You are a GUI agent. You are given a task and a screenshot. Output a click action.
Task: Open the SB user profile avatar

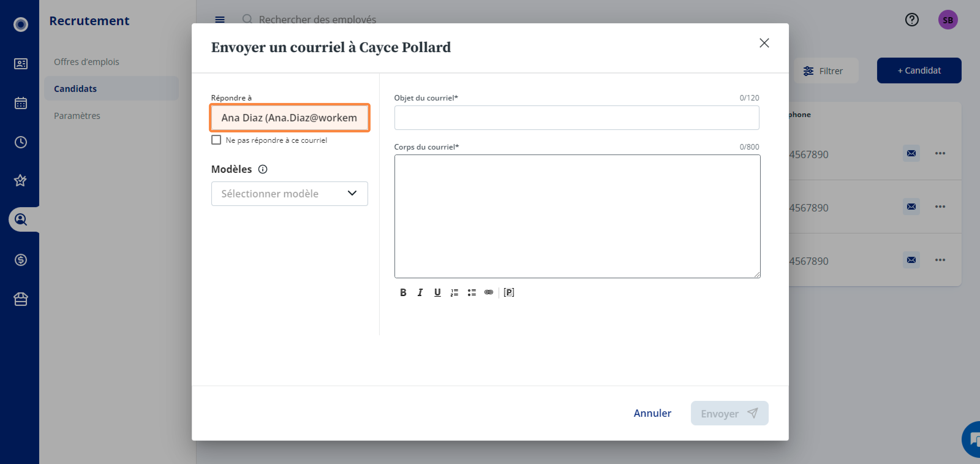pyautogui.click(x=948, y=20)
